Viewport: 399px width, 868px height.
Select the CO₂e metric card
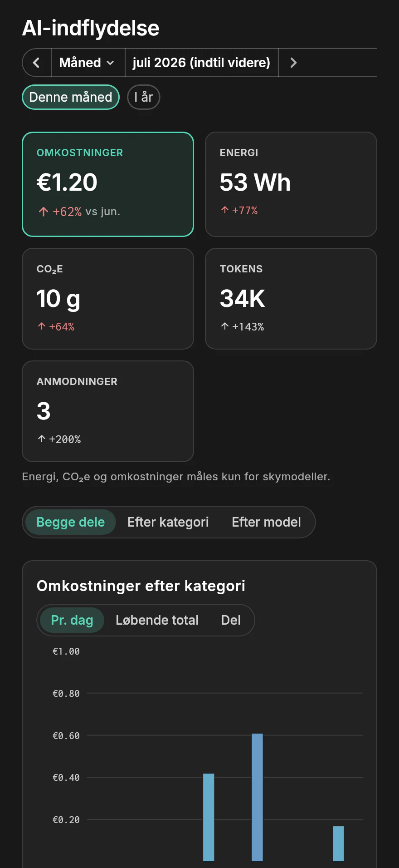pos(108,299)
